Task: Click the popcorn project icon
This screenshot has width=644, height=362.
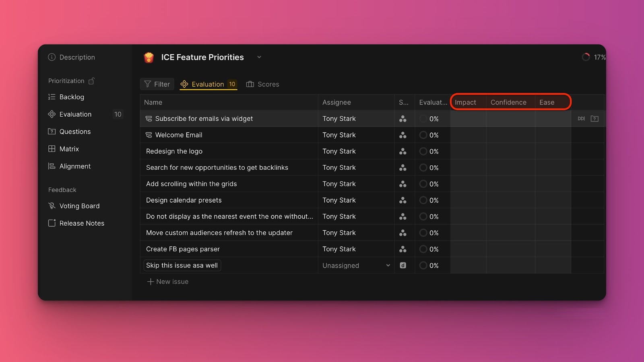Action: point(149,58)
